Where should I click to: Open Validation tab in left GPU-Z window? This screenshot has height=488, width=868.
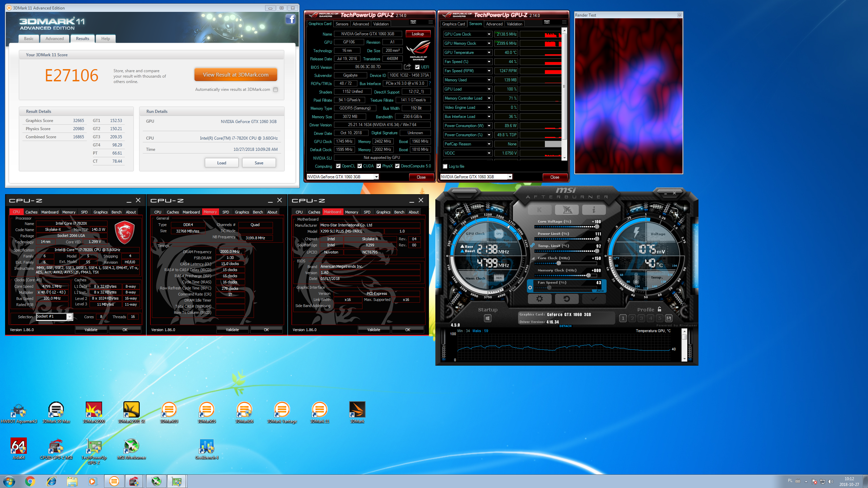[x=381, y=24]
